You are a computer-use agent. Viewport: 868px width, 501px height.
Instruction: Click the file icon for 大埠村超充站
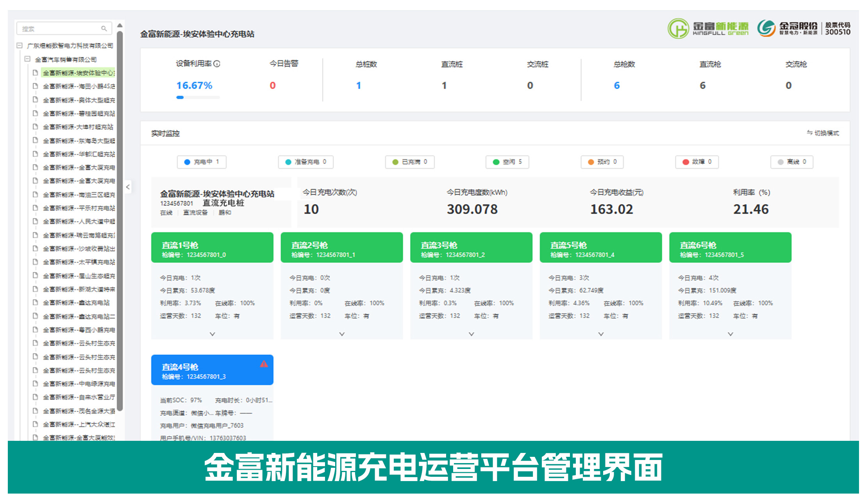(35, 127)
